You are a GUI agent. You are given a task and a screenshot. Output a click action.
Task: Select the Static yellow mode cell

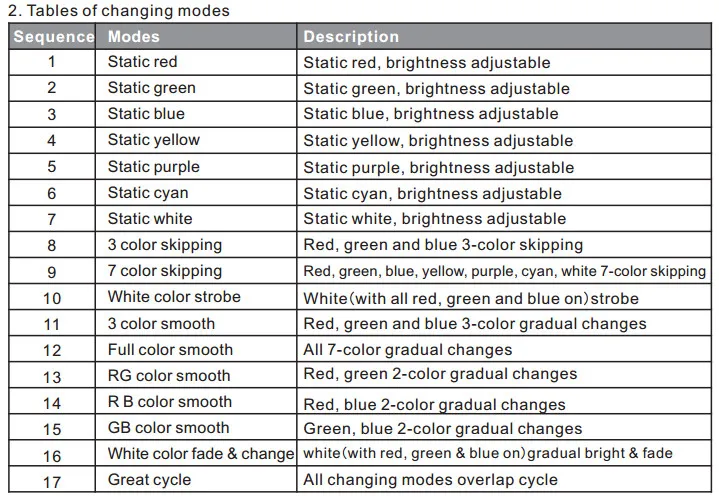[x=196, y=140]
